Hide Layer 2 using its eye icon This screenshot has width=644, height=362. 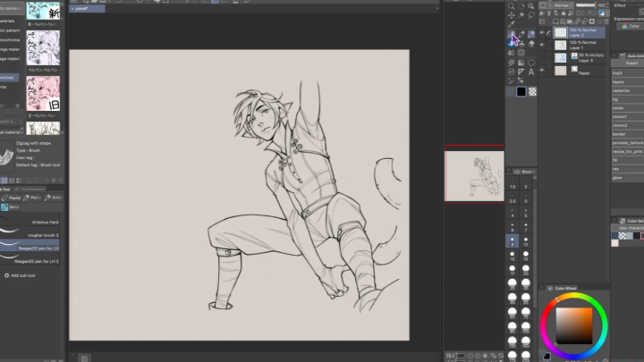point(544,31)
